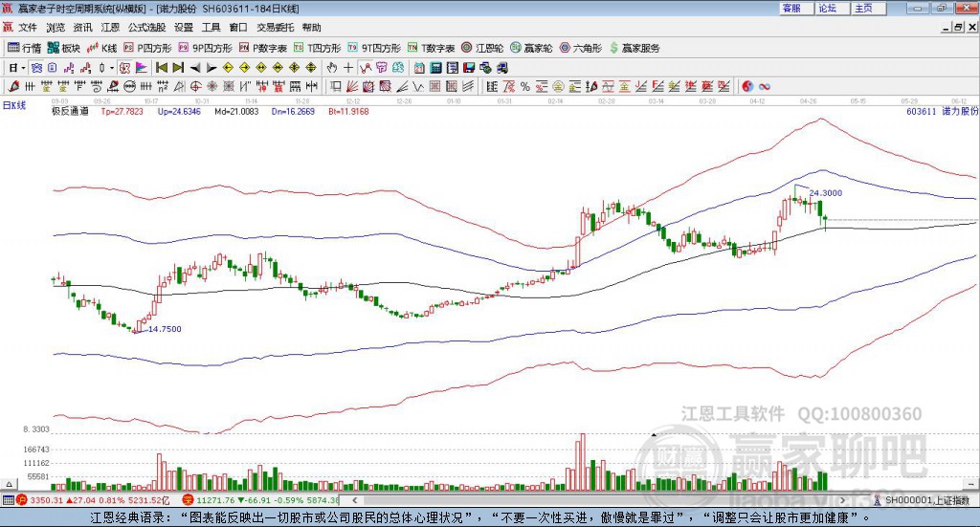The height and width of the screenshot is (527, 980).
Task: Open the calendar icon in the toolbar
Action: [419, 68]
